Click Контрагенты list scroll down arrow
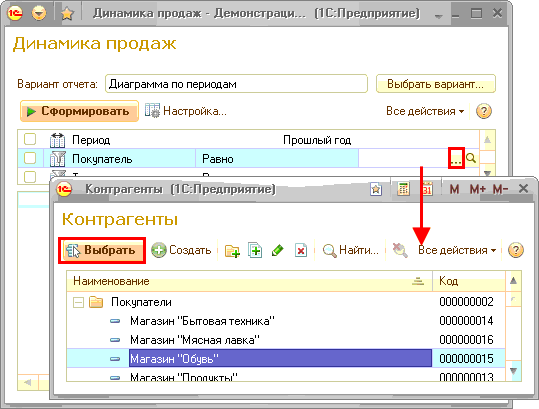 coord(513,371)
